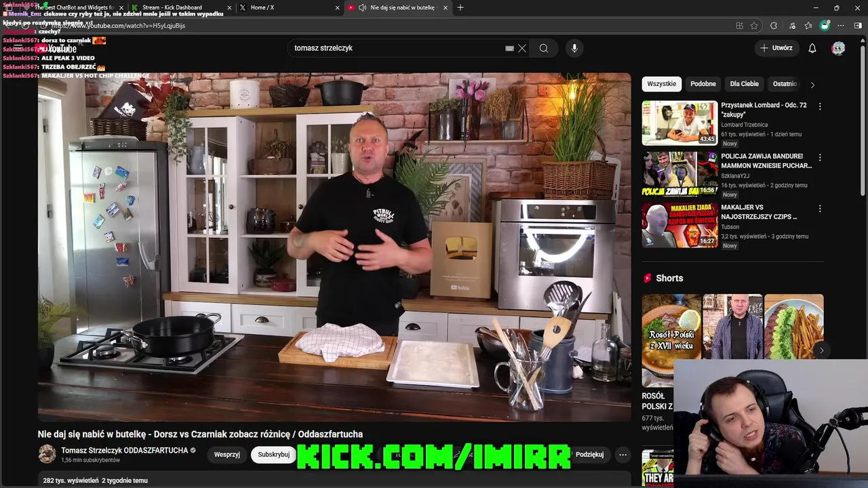Click the Wesprzyj join button
This screenshot has width=868, height=488.
[226, 454]
